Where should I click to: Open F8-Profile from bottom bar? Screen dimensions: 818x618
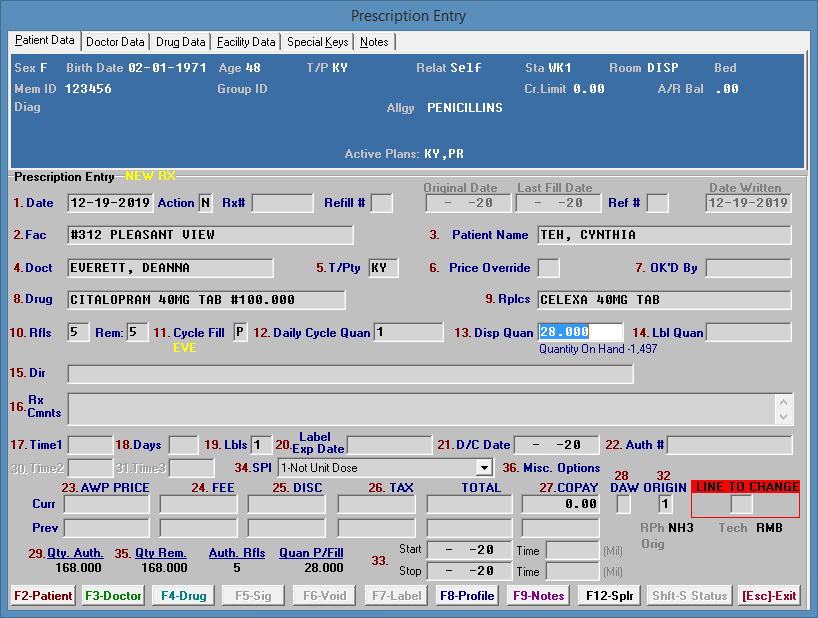point(468,596)
